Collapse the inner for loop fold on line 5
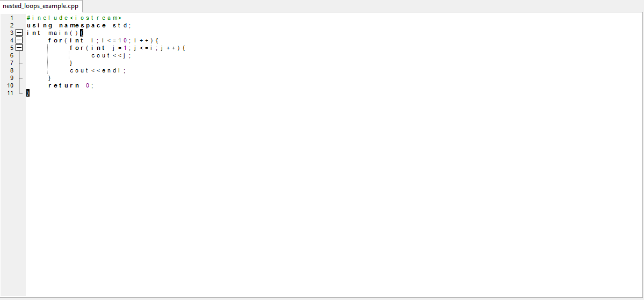Image resolution: width=644 pixels, height=300 pixels. (19, 48)
